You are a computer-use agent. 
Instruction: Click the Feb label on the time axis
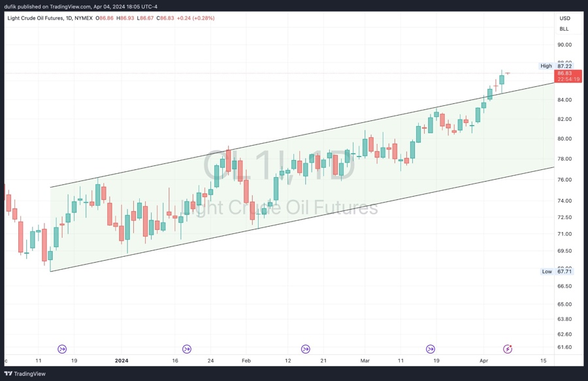pos(246,361)
